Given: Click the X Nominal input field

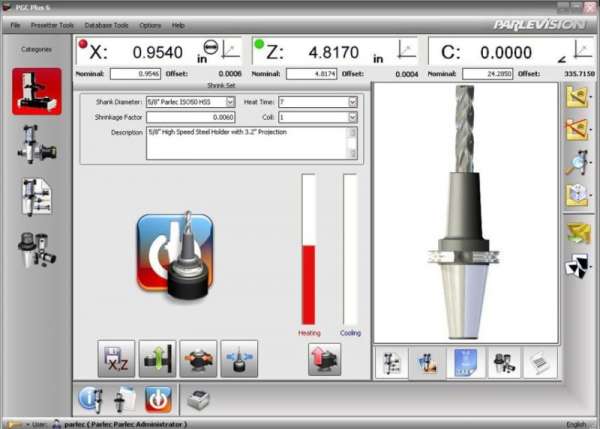Looking at the screenshot, I should pos(135,74).
